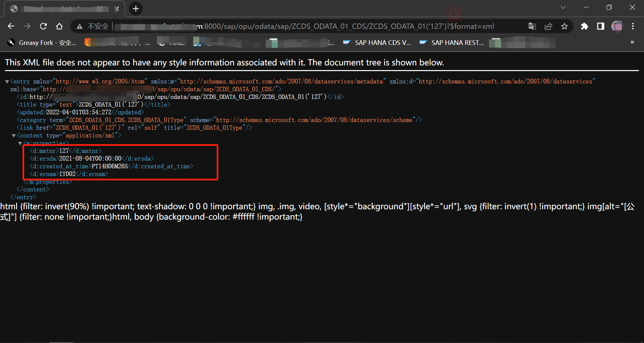This screenshot has width=644, height=343.
Task: Click the link href self line
Action: coord(134,128)
